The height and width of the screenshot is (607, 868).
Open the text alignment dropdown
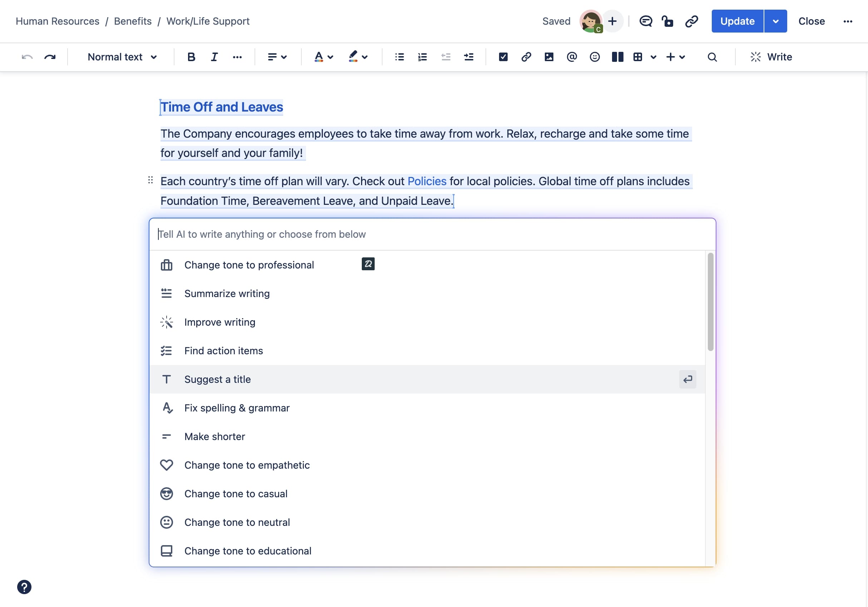[277, 57]
